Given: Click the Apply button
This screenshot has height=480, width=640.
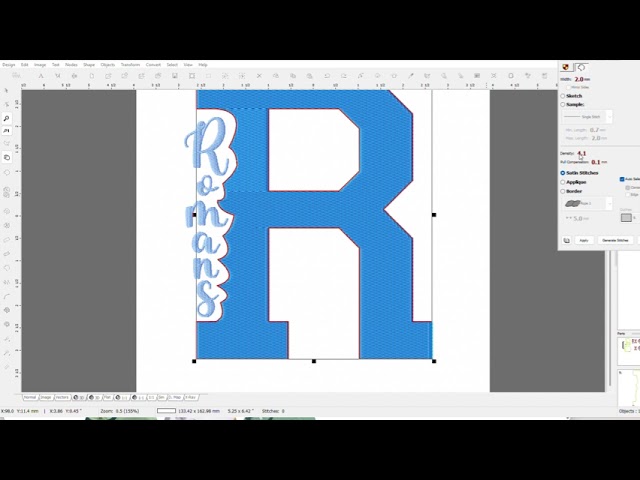Looking at the screenshot, I should (x=584, y=240).
